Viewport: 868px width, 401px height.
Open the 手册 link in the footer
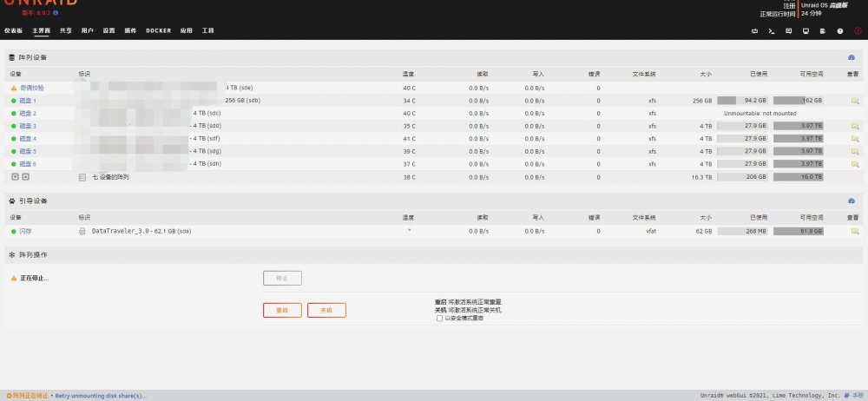click(x=857, y=396)
